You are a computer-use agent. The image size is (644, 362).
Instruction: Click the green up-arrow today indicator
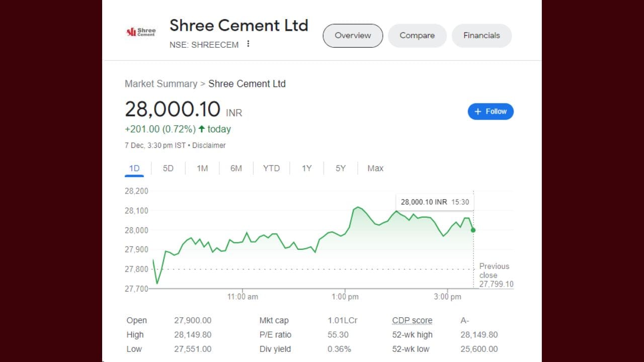[x=202, y=129]
